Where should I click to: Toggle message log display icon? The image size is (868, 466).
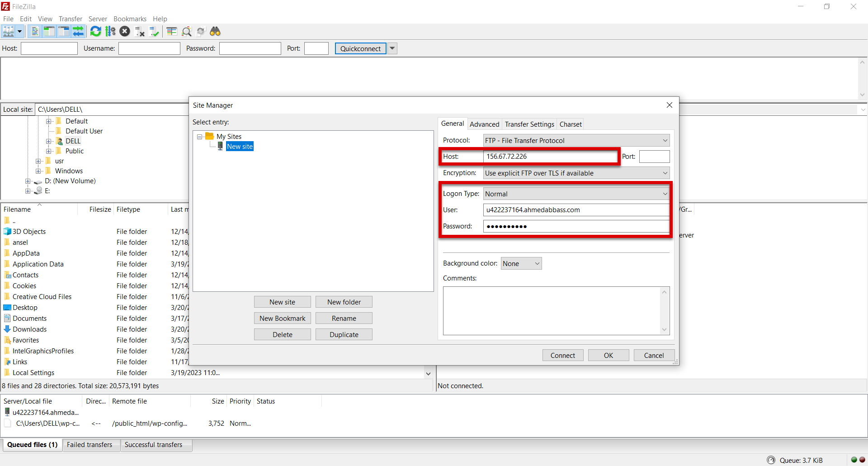pyautogui.click(x=35, y=31)
